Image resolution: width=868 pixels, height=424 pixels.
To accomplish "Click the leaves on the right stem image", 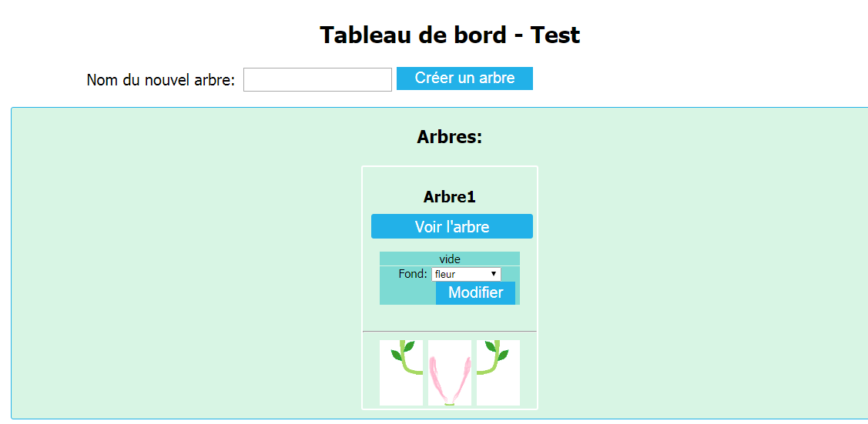I will (497, 350).
